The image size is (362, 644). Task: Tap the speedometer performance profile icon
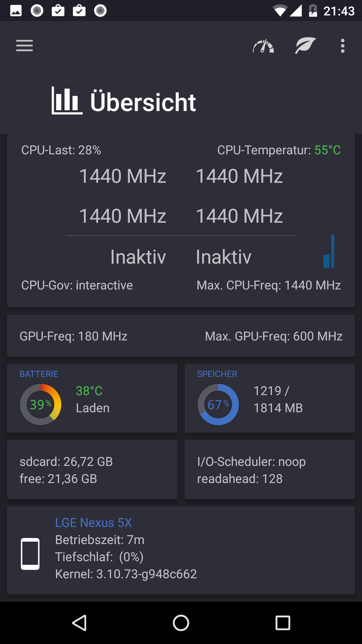click(263, 46)
